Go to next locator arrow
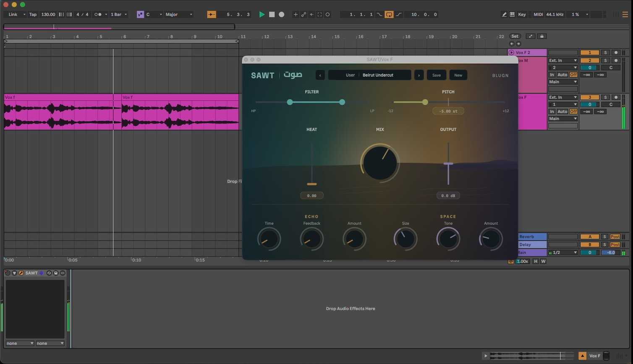 (x=518, y=44)
